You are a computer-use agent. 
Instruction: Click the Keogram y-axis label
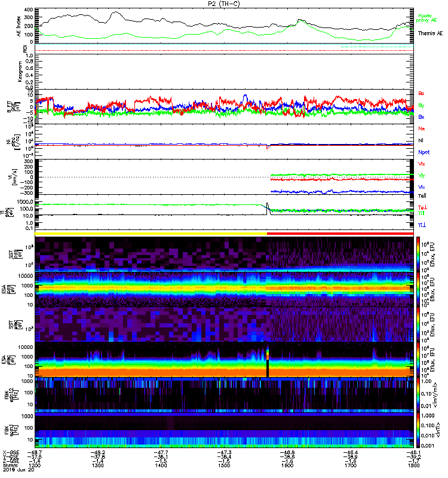tap(20, 72)
